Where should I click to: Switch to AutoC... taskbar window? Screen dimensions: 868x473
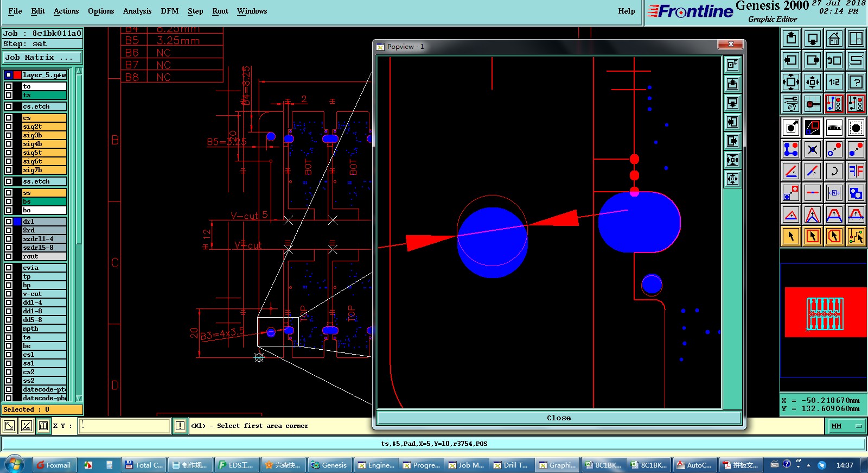694,465
